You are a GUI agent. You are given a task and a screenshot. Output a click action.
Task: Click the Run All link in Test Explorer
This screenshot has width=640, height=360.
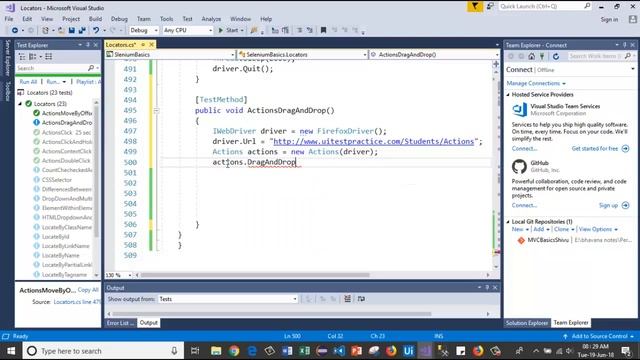(x=28, y=82)
